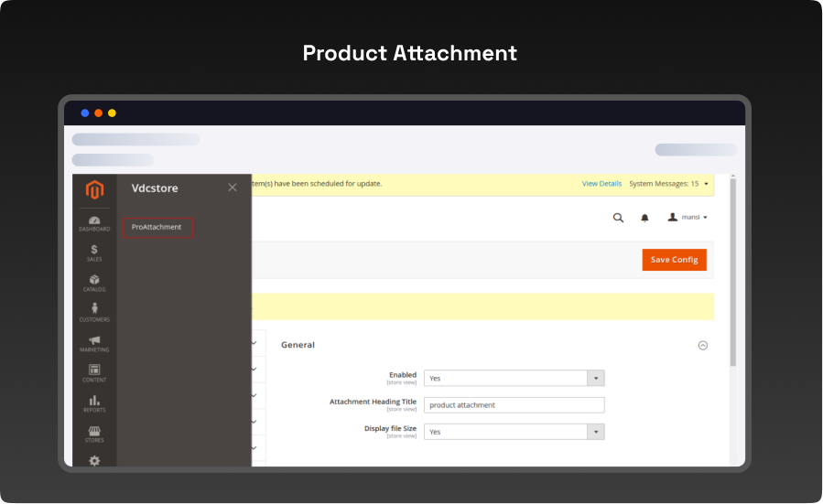
Task: Open the Content sidebar icon
Action: pos(94,373)
